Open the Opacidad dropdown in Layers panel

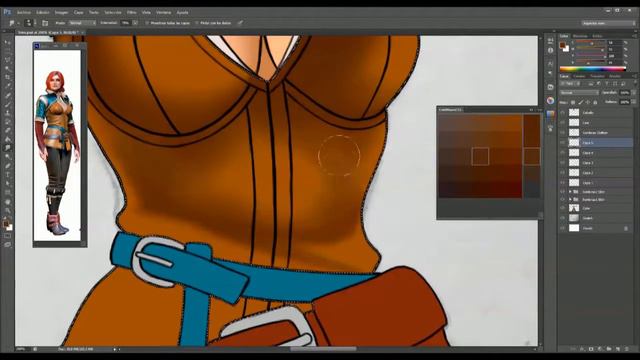click(634, 93)
